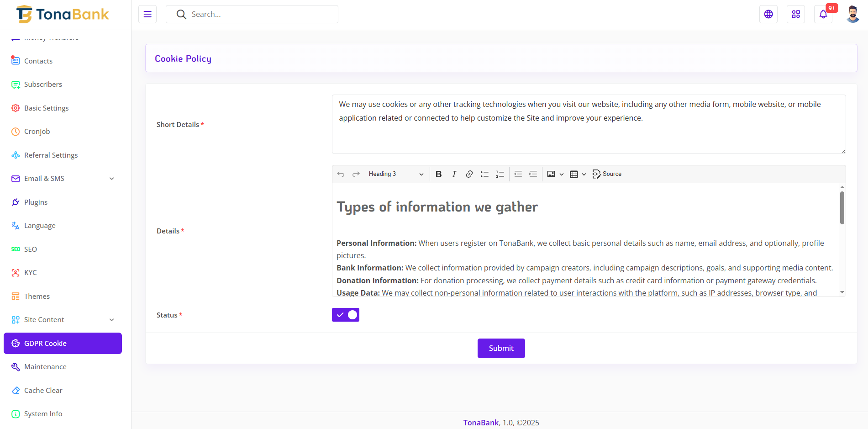Open the insert table dropdown
This screenshot has width=868, height=429.
pyautogui.click(x=578, y=174)
